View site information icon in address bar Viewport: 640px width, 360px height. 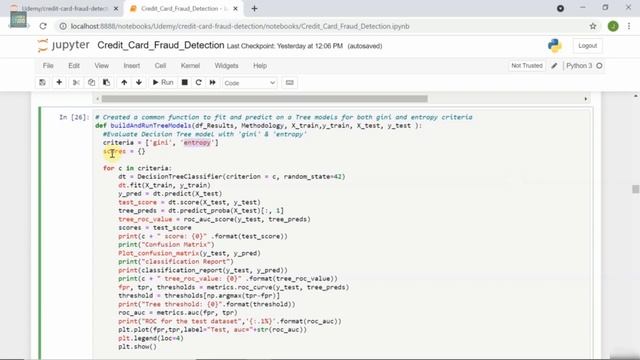tap(63, 26)
